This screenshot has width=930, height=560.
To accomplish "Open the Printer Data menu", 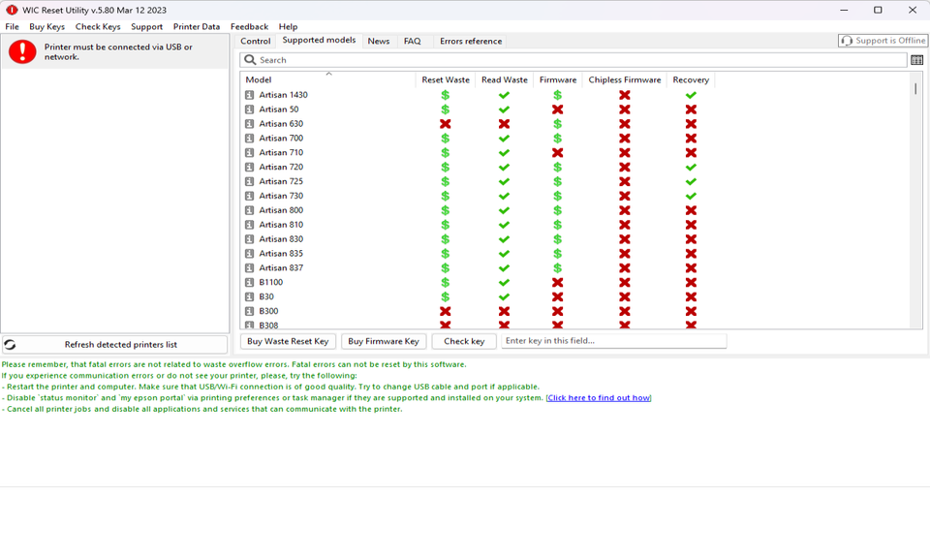I will pos(197,26).
